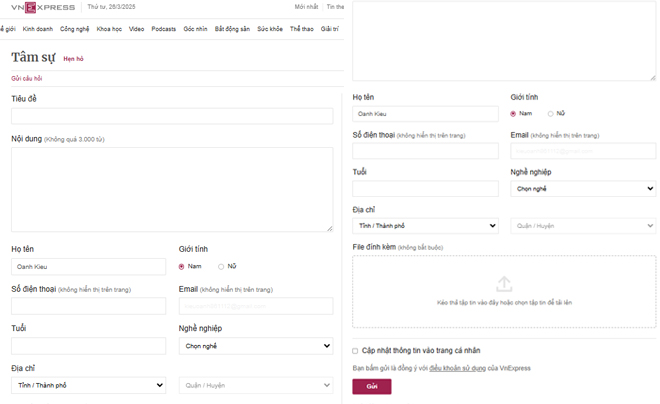The image size is (660, 404).
Task: Open the Nghề nghiệp dropdown in the right form
Action: click(x=583, y=188)
